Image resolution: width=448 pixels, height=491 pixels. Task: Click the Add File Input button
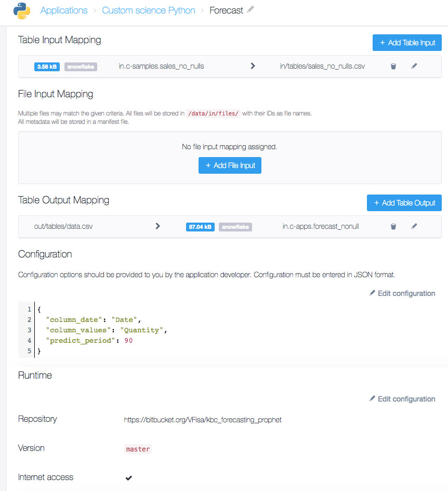click(x=230, y=165)
